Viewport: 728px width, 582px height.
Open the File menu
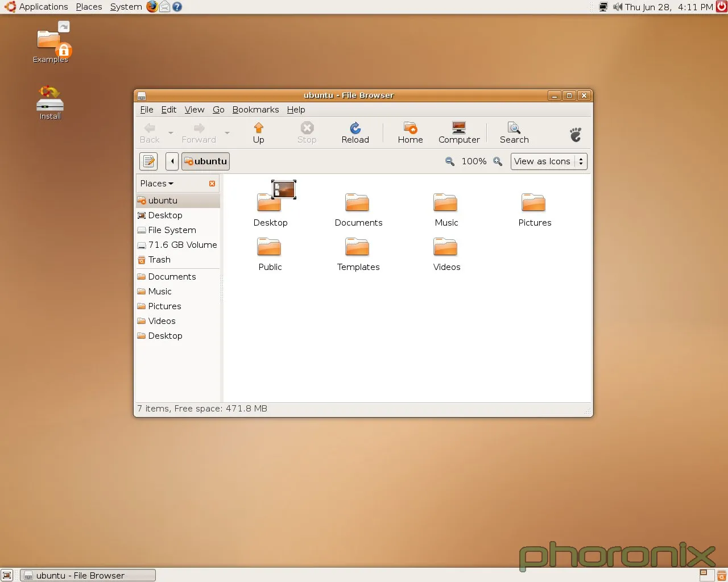pyautogui.click(x=147, y=110)
